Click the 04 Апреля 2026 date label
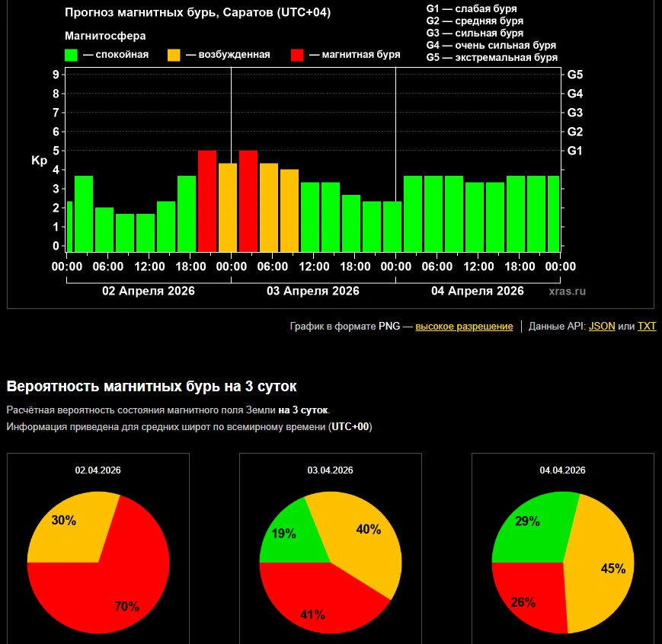The image size is (662, 644). [x=477, y=291]
